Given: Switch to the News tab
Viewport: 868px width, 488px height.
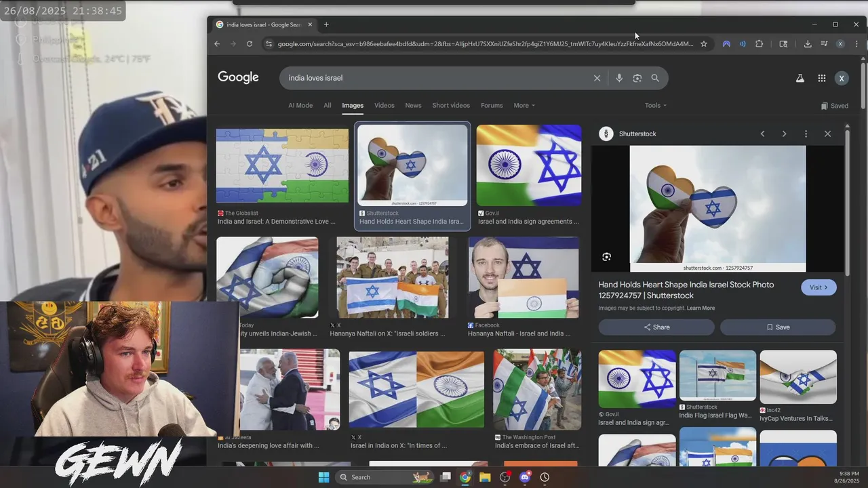Looking at the screenshot, I should (413, 105).
